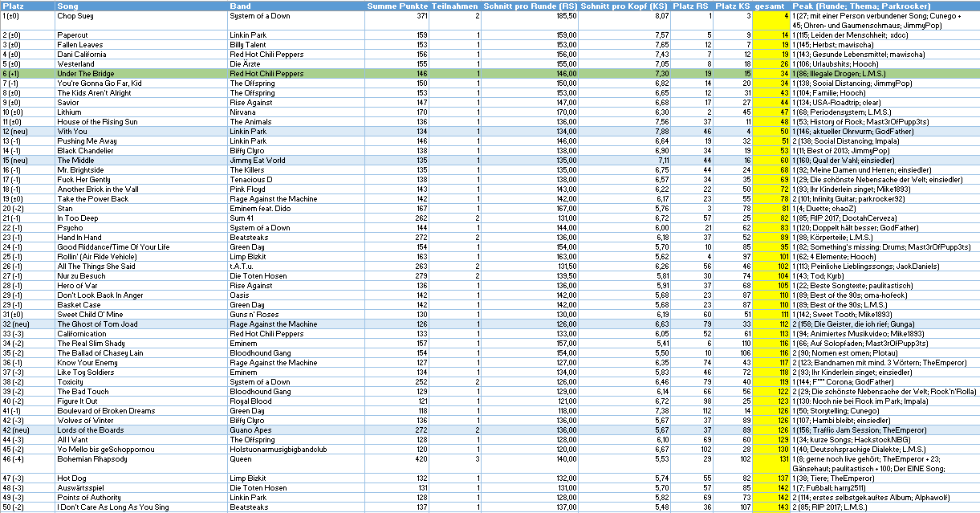Select the Song column header
The width and height of the screenshot is (980, 513).
pyautogui.click(x=141, y=6)
